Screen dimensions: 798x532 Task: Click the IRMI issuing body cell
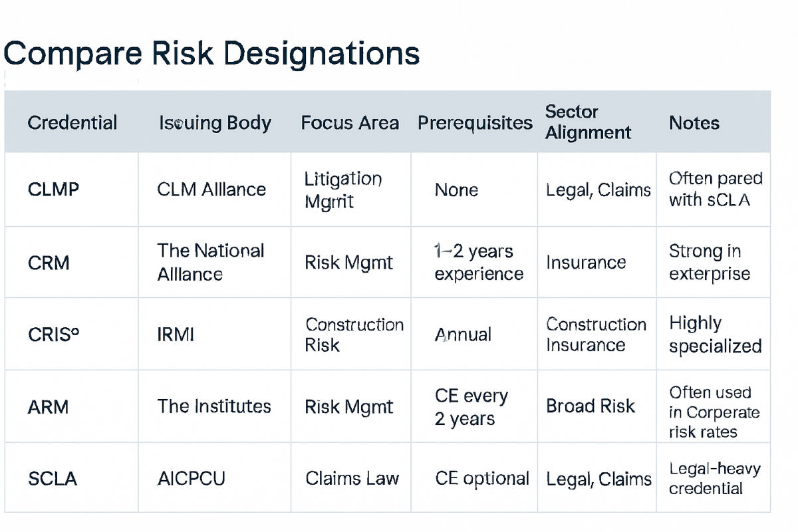[x=176, y=334]
